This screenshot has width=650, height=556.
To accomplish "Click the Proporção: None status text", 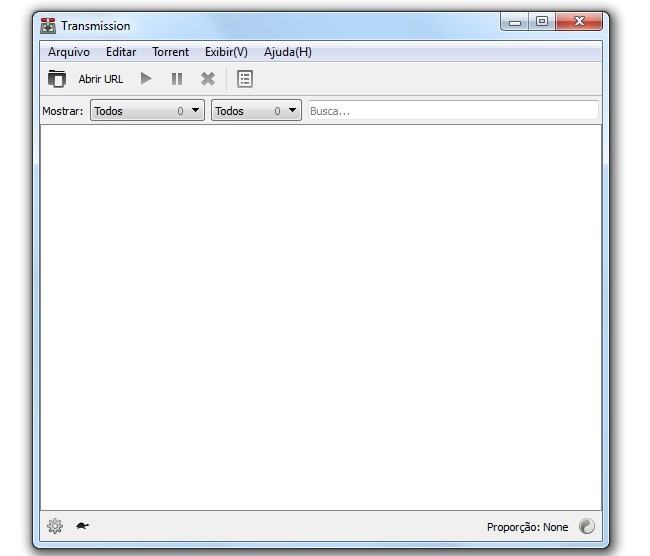I will (527, 527).
